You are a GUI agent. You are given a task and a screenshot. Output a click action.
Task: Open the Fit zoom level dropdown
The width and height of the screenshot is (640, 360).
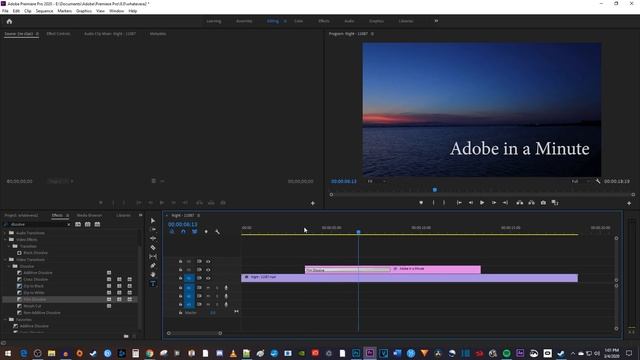(376, 181)
